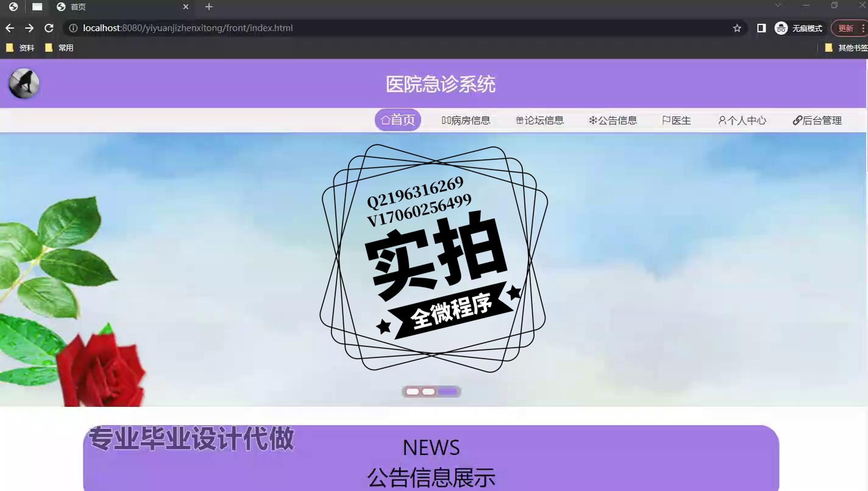Close the 首页 browser tab
Screen dimensions: 868x491
(186, 7)
